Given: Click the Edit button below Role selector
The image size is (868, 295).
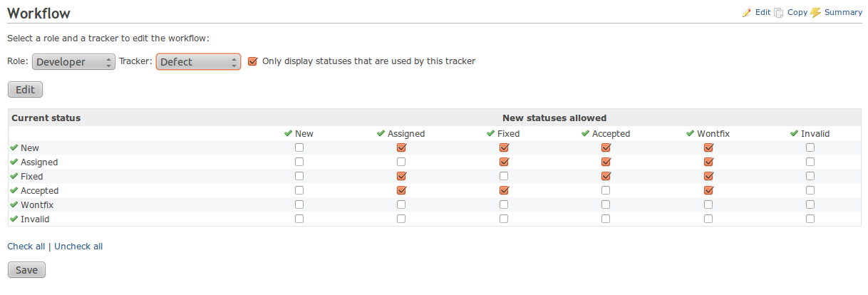Looking at the screenshot, I should click(x=25, y=90).
